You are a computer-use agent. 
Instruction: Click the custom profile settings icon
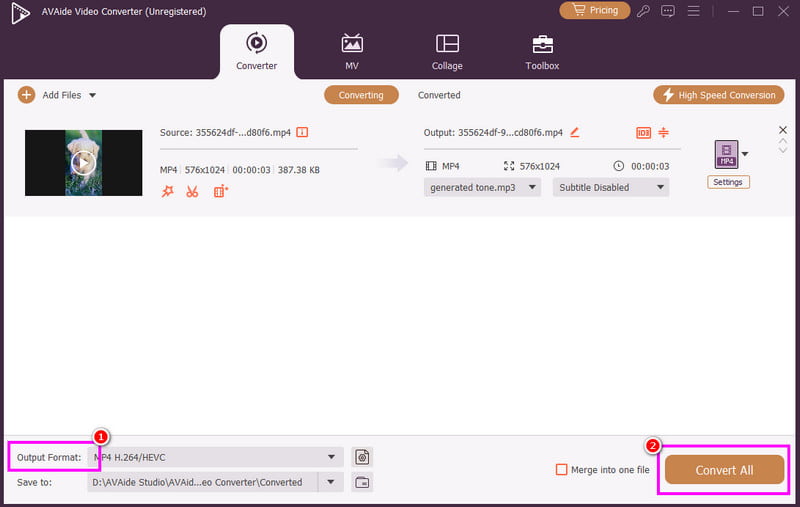pyautogui.click(x=362, y=457)
